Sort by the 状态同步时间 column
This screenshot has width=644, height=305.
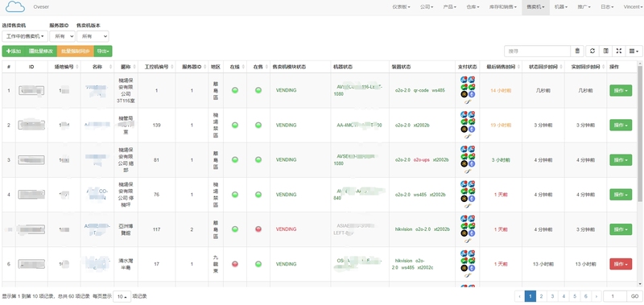click(x=543, y=67)
